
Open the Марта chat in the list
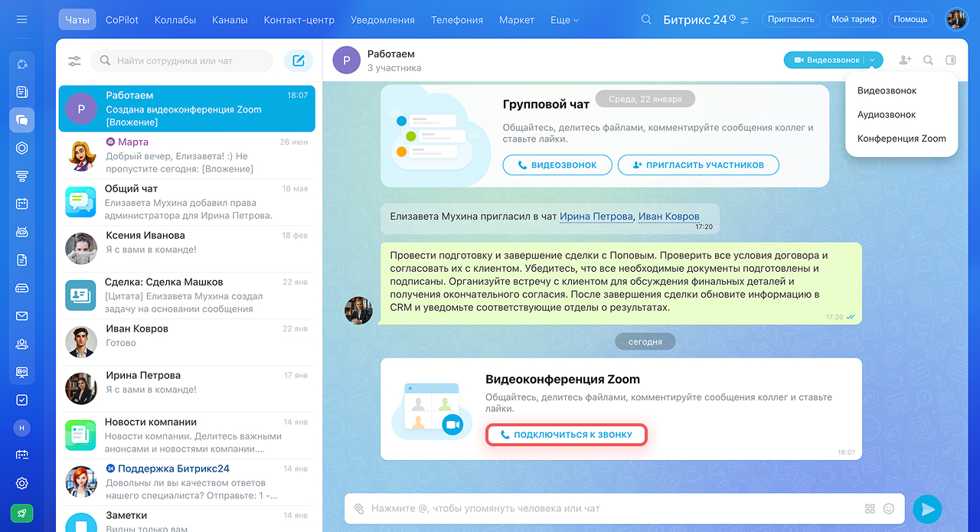186,156
